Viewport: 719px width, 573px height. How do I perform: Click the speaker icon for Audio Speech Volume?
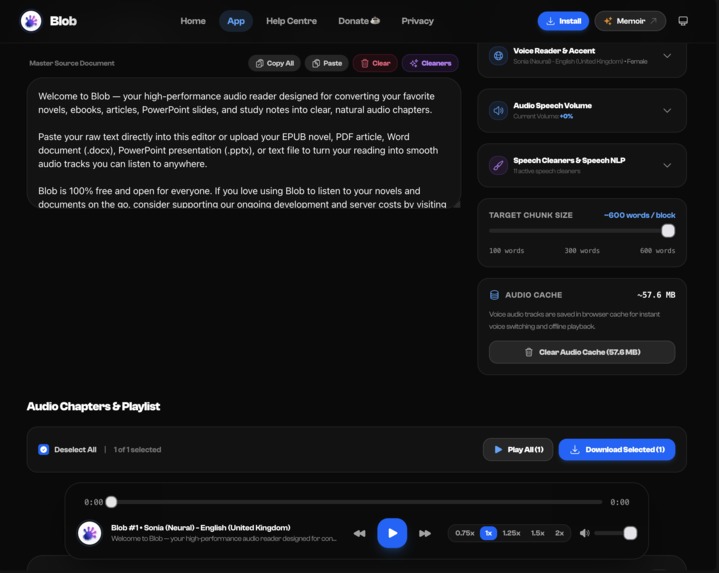pos(498,110)
